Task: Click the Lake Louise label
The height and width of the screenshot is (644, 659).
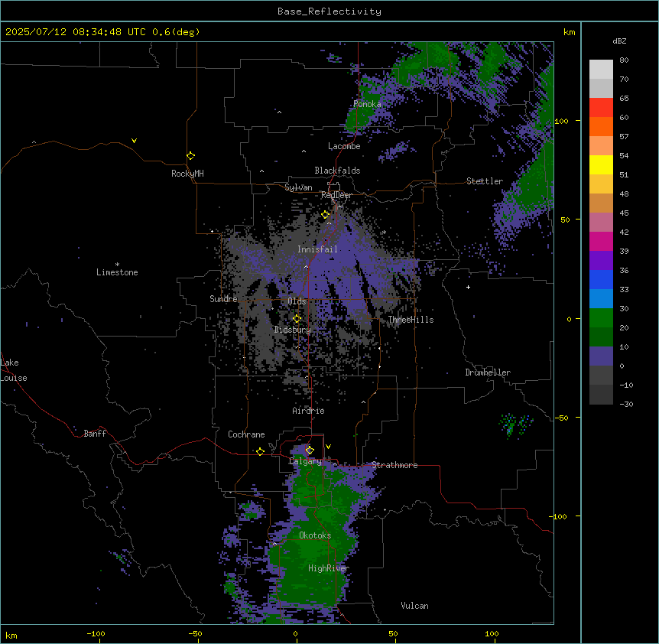Action: (14, 370)
